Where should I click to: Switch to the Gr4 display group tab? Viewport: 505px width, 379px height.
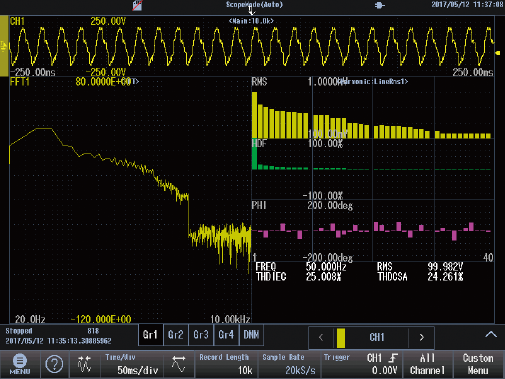click(226, 335)
